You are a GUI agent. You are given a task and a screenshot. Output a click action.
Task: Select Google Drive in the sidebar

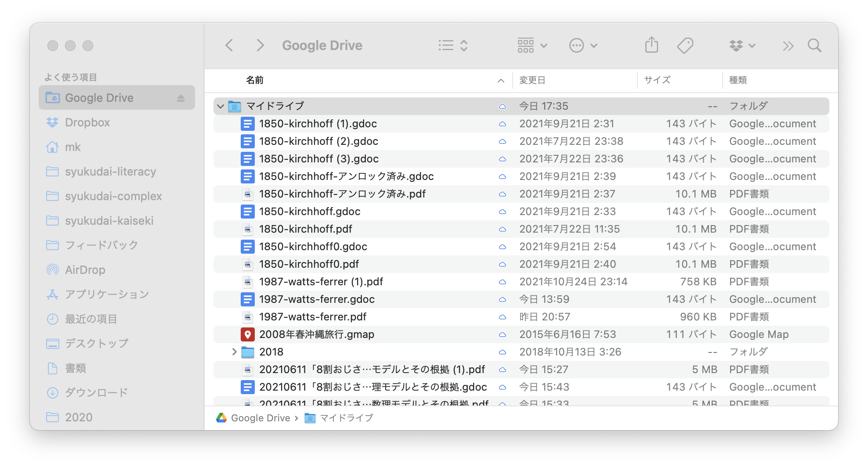pos(117,97)
